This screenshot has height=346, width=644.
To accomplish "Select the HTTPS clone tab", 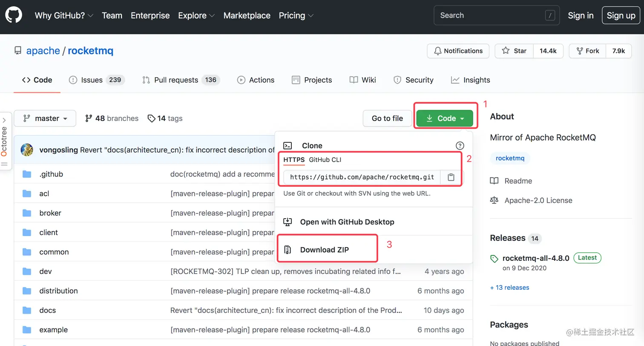I will point(294,160).
